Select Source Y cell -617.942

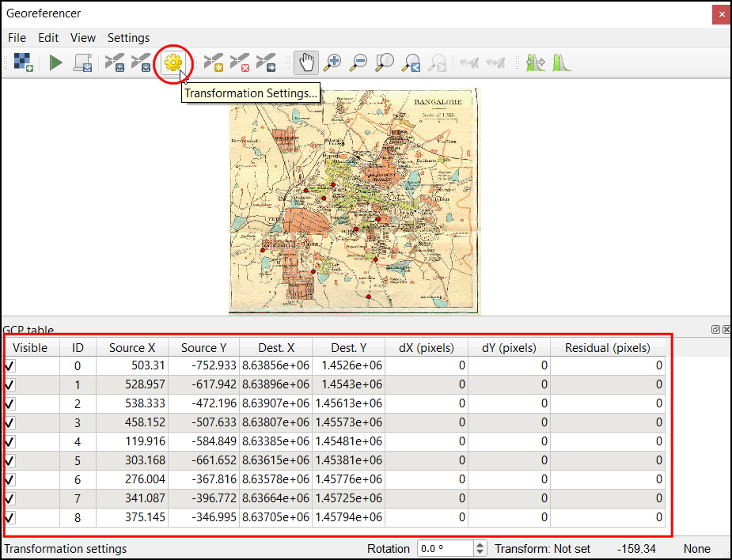(x=204, y=384)
